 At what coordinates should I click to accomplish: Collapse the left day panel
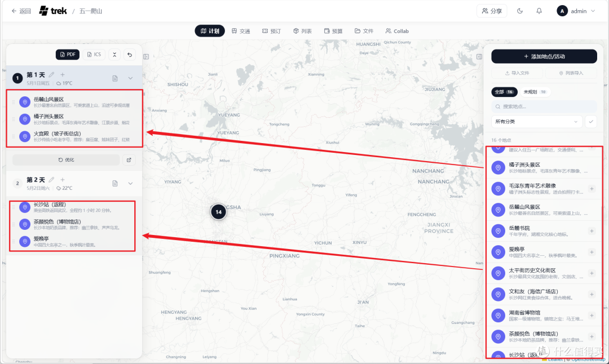click(x=146, y=57)
